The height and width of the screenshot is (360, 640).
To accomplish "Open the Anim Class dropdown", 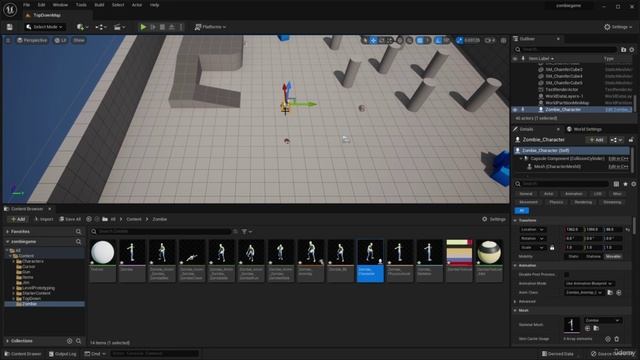I will pyautogui.click(x=584, y=293).
